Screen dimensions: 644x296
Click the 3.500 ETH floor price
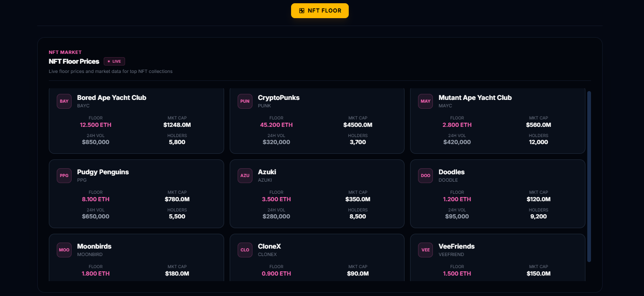click(276, 199)
